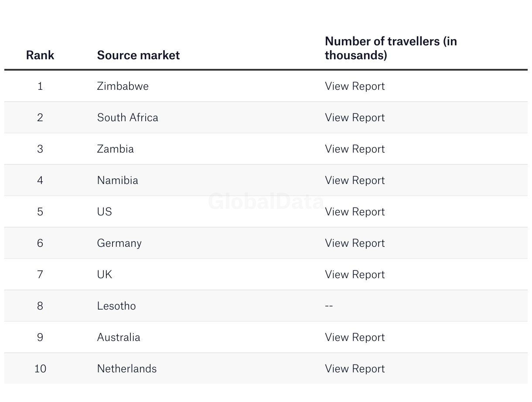532x402 pixels.
Task: Open Germany's View Report link
Action: (355, 243)
